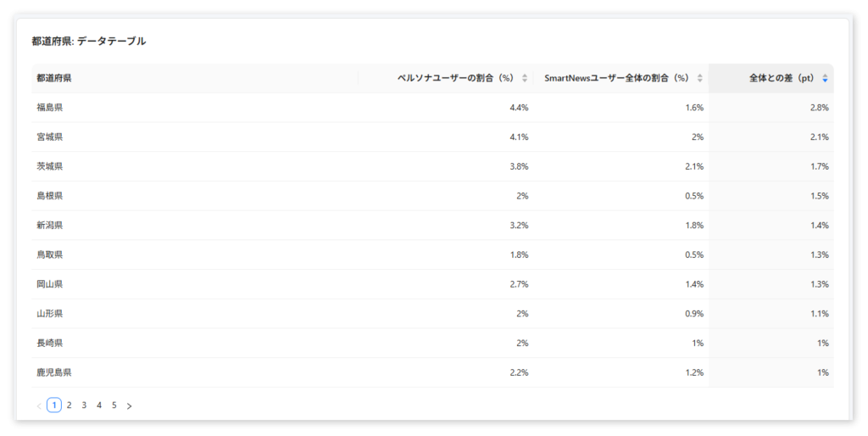Viewport: 868px width, 436px height.
Task: Toggle the 全体との差 (pt) sort arrow
Action: pos(825,78)
